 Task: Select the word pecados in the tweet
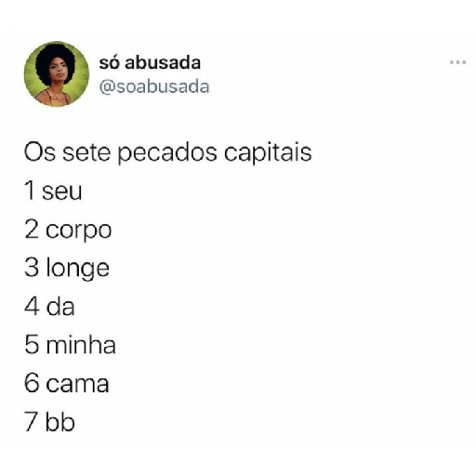167,153
